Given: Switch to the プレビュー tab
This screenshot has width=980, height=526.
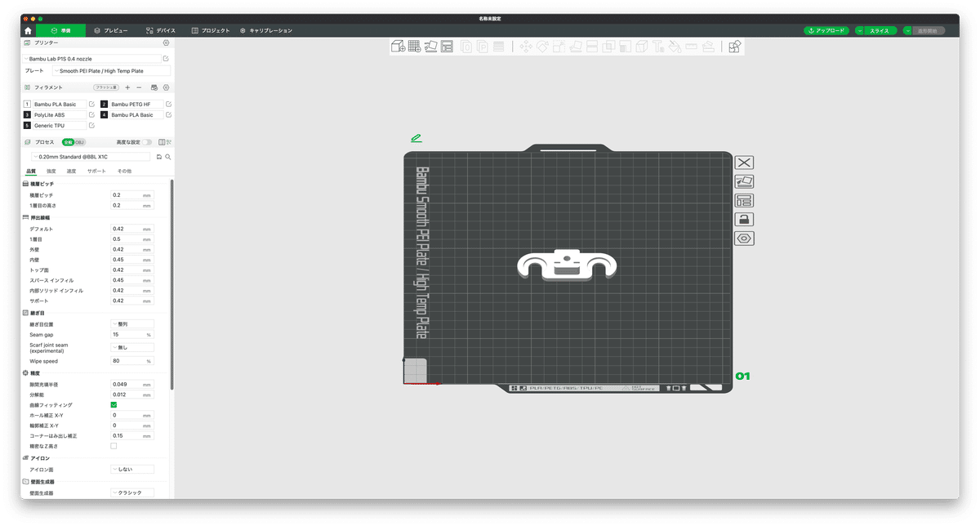Looking at the screenshot, I should [111, 30].
